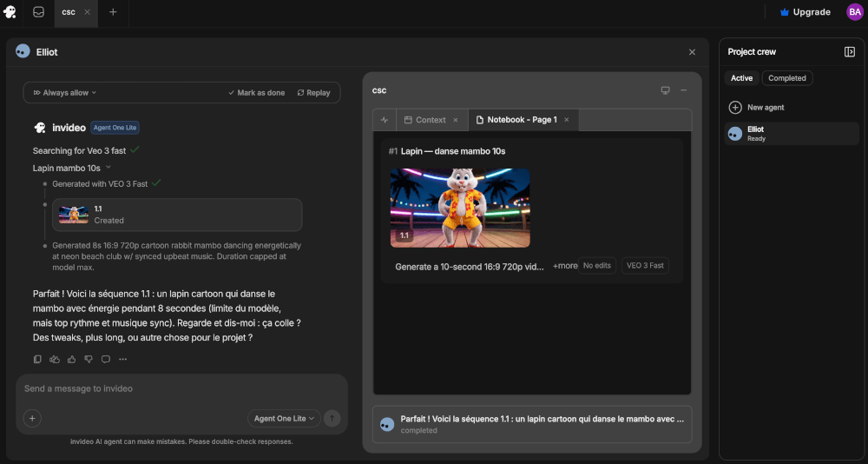Close the csc tab
This screenshot has width=868, height=464.
pyautogui.click(x=87, y=12)
